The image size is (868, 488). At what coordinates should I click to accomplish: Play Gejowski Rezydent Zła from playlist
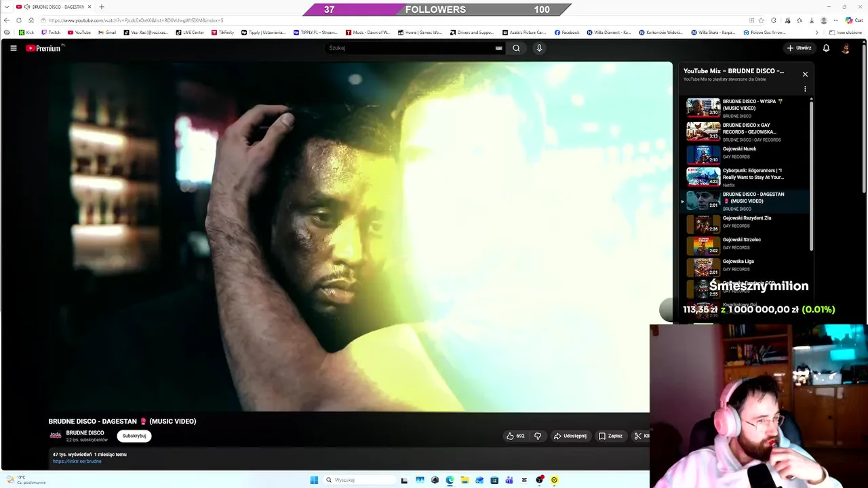coord(745,224)
